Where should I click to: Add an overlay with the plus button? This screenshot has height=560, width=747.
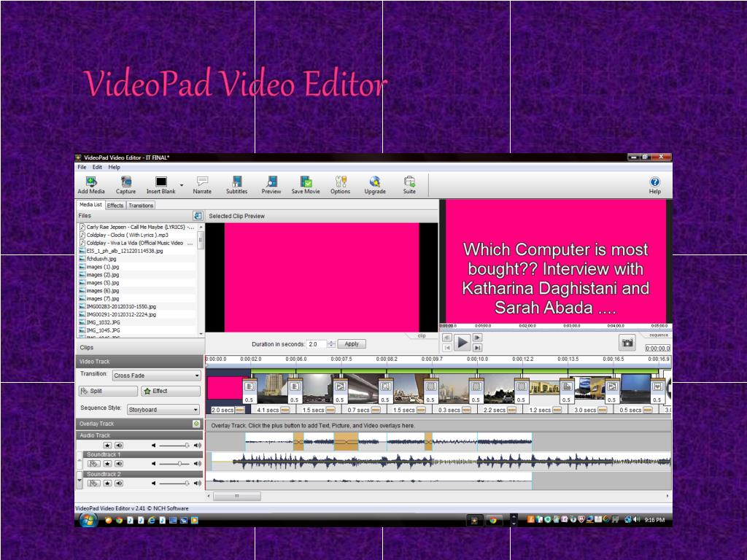[196, 424]
